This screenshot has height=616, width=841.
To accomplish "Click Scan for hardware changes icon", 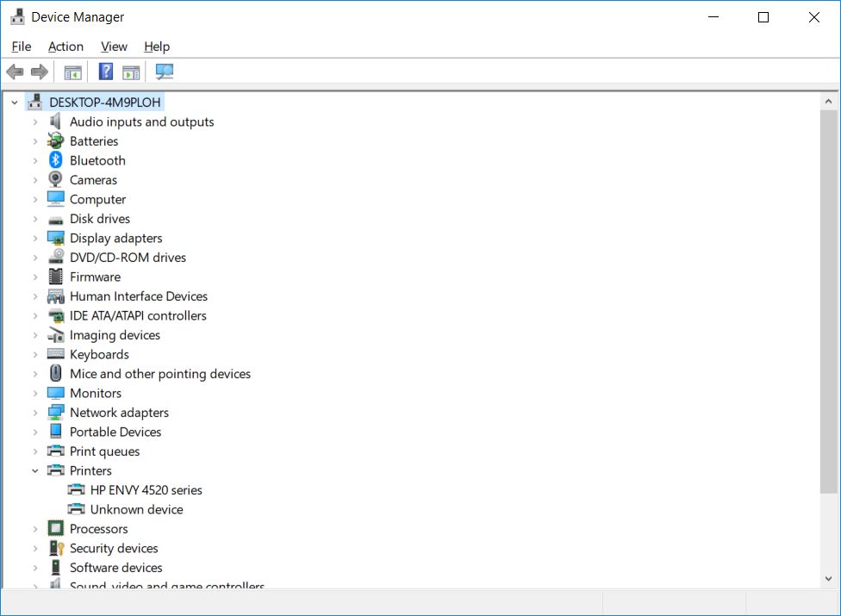I will (165, 72).
